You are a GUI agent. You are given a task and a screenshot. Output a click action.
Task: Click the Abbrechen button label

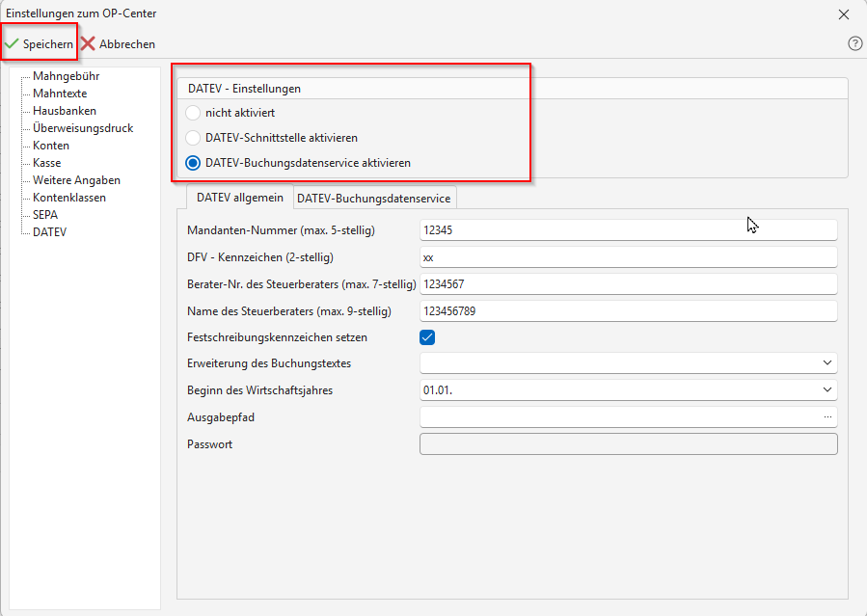(127, 44)
